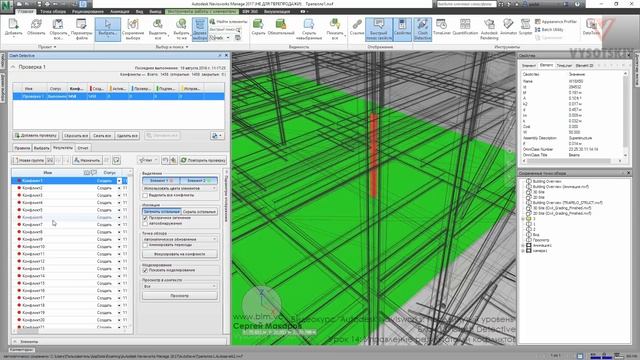Select Конфликт7 row in results list
The width and height of the screenshot is (640, 360).
pyautogui.click(x=69, y=224)
